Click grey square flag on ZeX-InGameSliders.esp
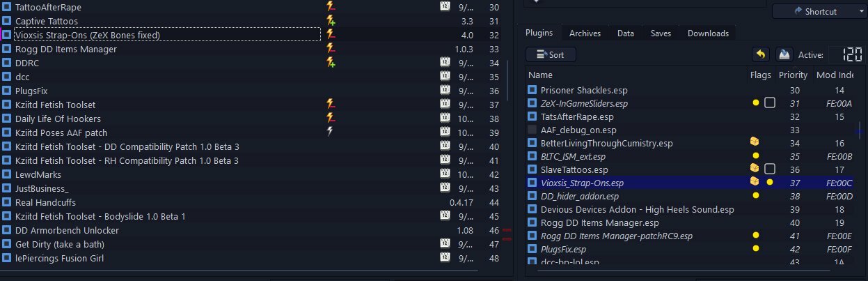Viewport: 868px width, 281px height. (x=770, y=102)
